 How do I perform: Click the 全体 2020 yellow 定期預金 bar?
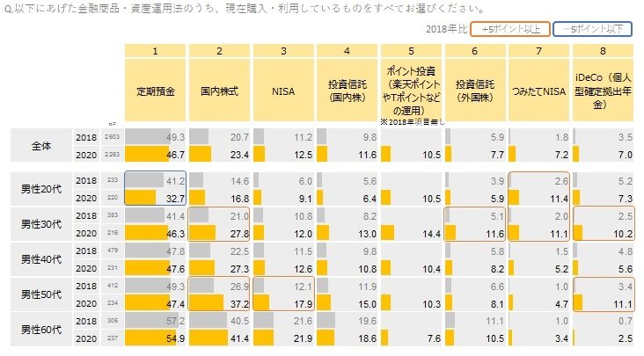[147, 155]
